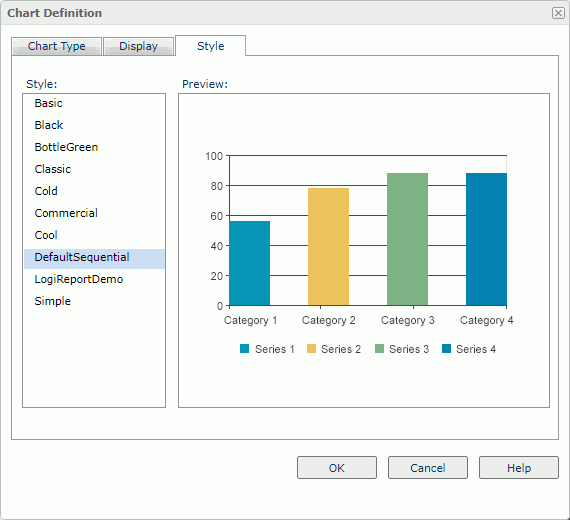Click the Category 1 axis label
Screen dimensions: 570x520
(250, 320)
